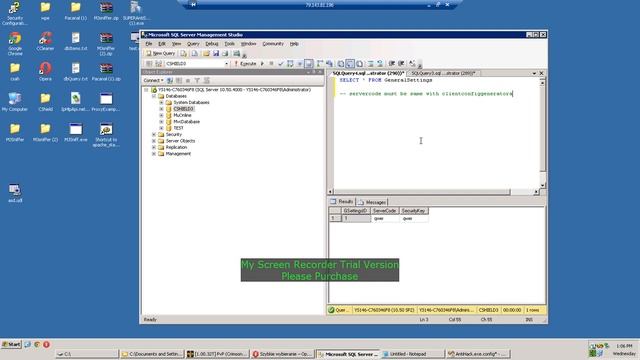Click the Google Chrome desktop icon
The image size is (640, 360).
pyautogui.click(x=15, y=44)
